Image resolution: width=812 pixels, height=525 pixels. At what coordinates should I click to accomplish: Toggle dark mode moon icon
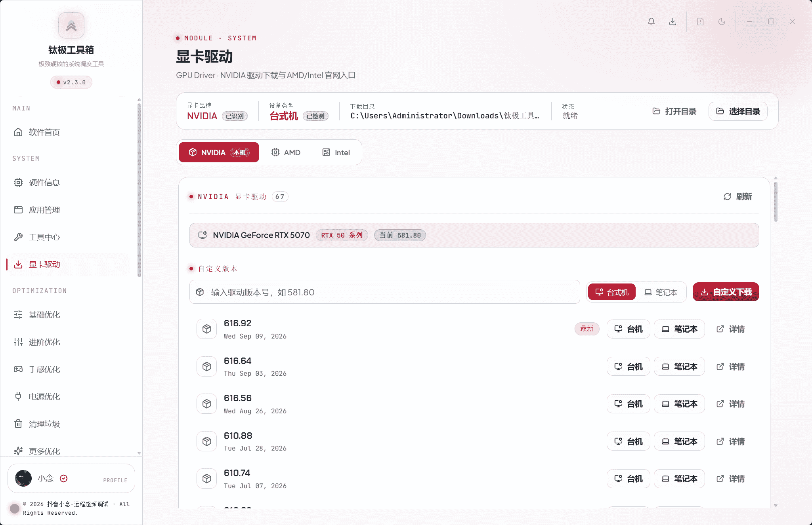(x=722, y=21)
